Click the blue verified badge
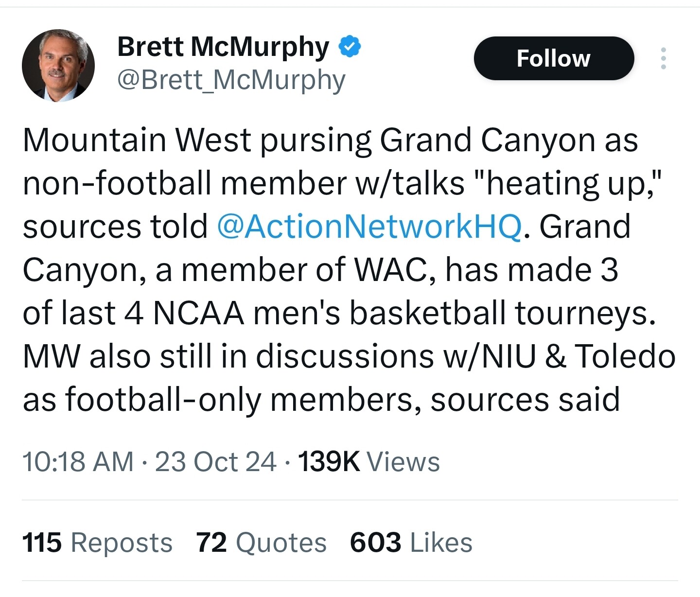Screen dimensions: 700x597 (350, 46)
